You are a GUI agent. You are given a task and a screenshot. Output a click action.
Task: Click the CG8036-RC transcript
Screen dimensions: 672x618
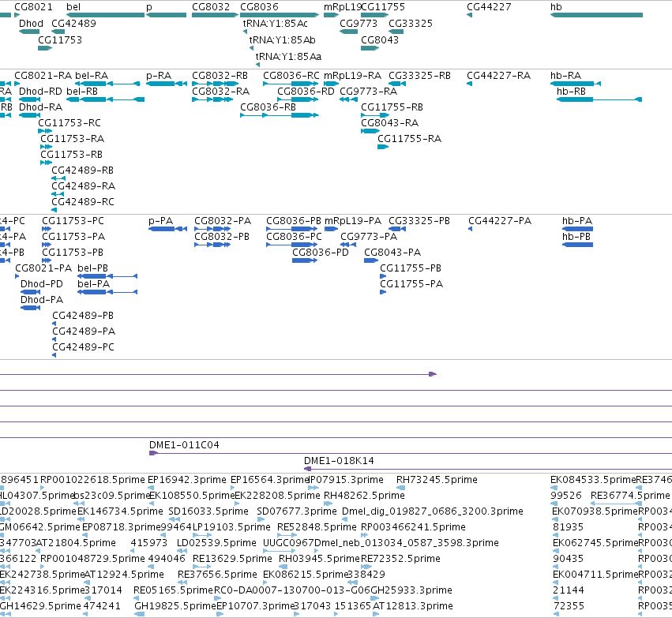click(x=291, y=84)
